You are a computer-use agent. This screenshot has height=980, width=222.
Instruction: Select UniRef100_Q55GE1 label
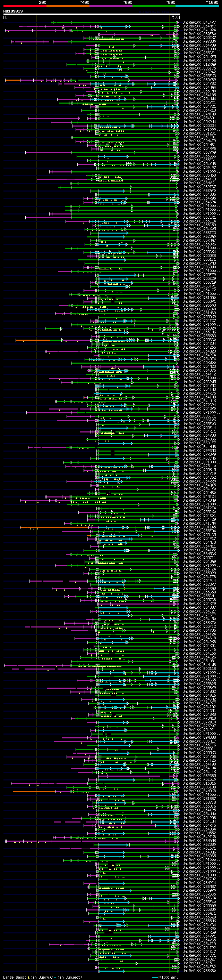tap(199, 53)
